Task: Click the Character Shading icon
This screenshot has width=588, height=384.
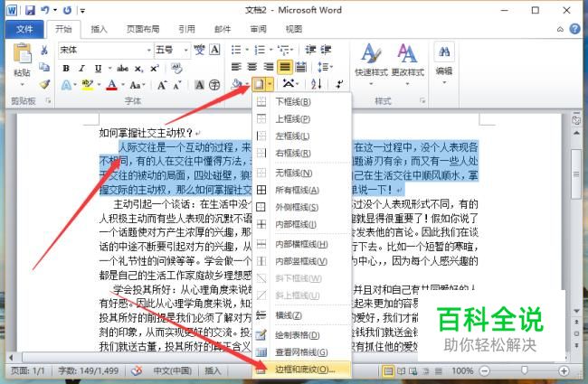Action: [200, 85]
